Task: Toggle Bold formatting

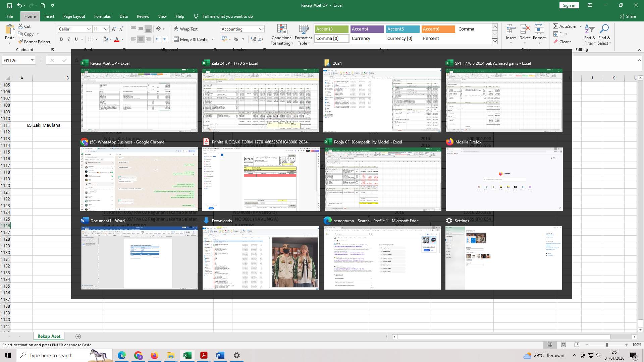Action: (61, 39)
